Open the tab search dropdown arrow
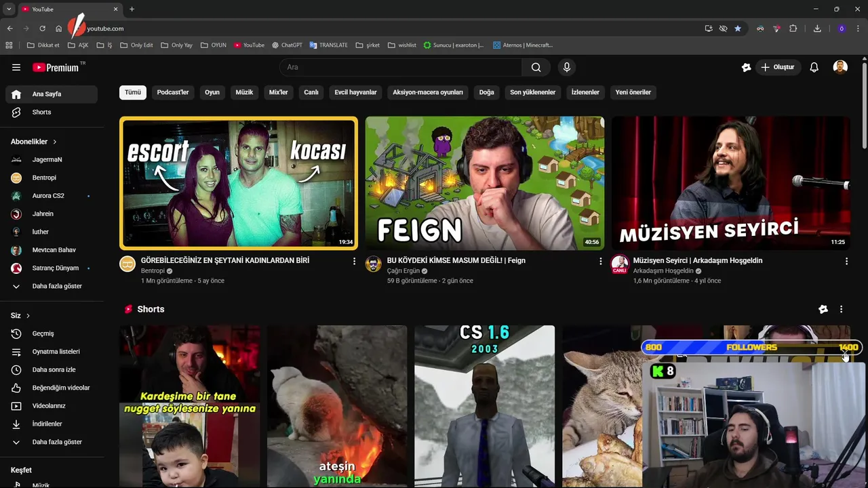Viewport: 868px width, 488px height. tap(9, 9)
